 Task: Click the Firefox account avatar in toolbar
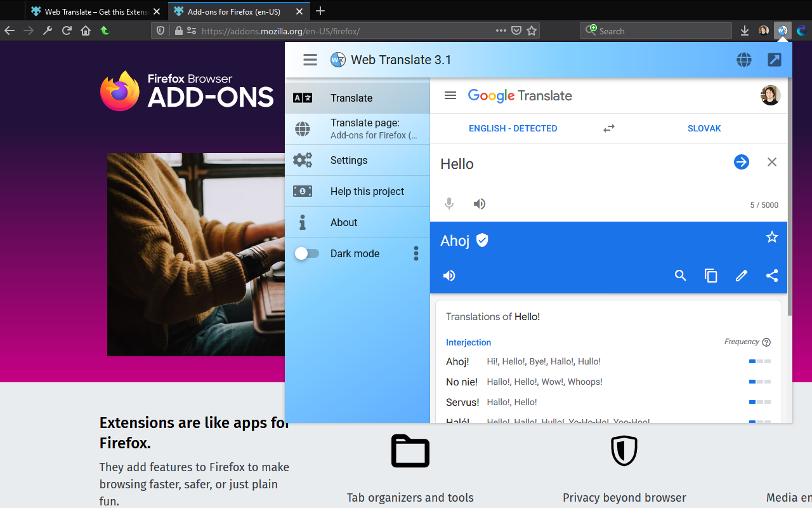764,30
